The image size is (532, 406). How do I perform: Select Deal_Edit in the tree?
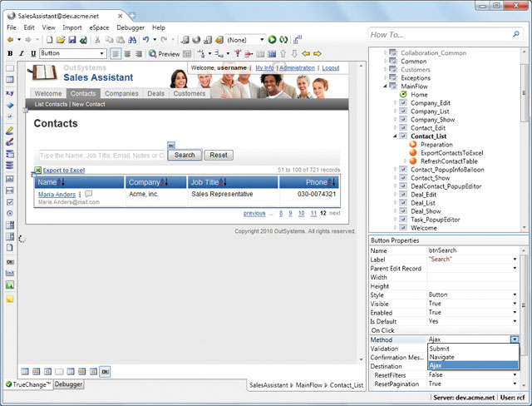point(423,195)
